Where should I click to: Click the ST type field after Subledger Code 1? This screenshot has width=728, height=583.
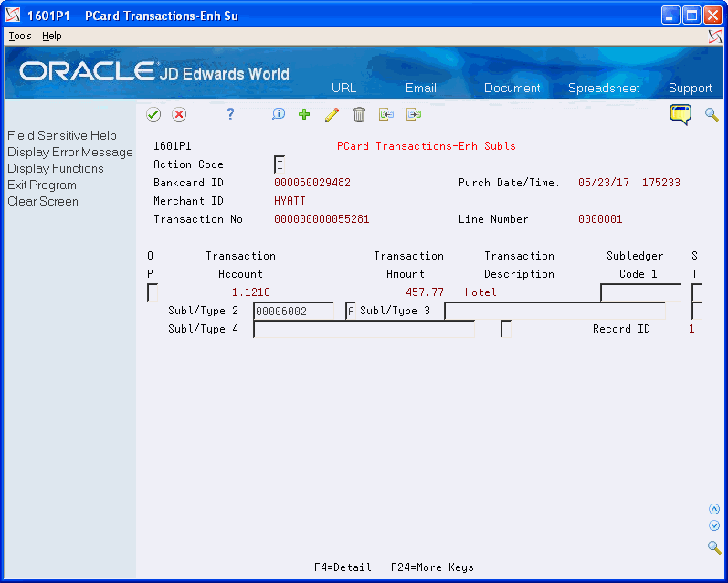tap(696, 292)
